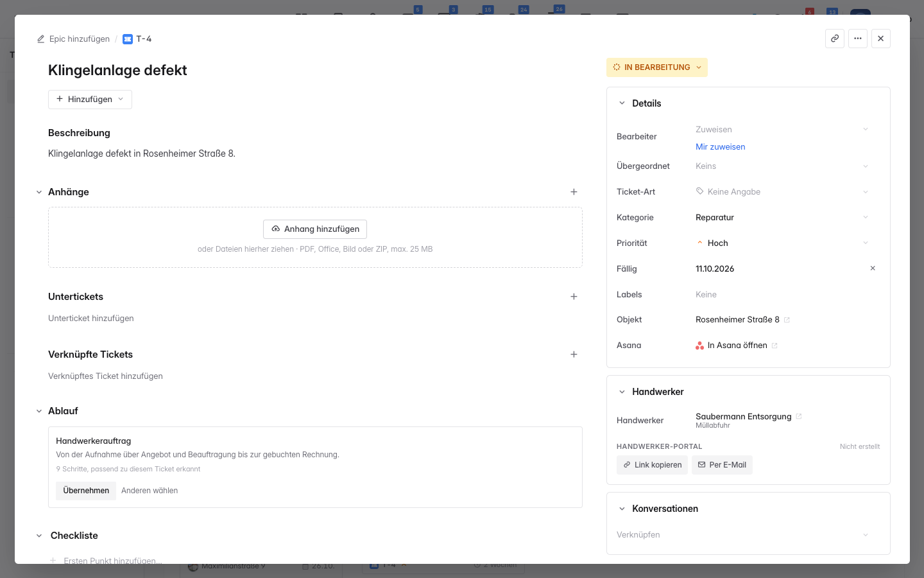The image size is (924, 578).
Task: Click Übernehmen for Handwerkerauftrag workflow
Action: 86,491
